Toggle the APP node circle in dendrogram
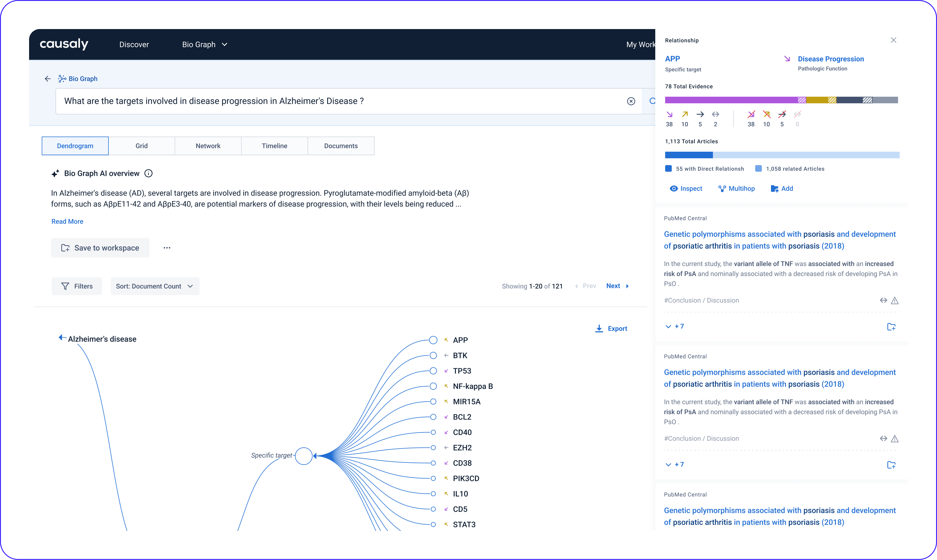Image resolution: width=937 pixels, height=560 pixels. (433, 340)
